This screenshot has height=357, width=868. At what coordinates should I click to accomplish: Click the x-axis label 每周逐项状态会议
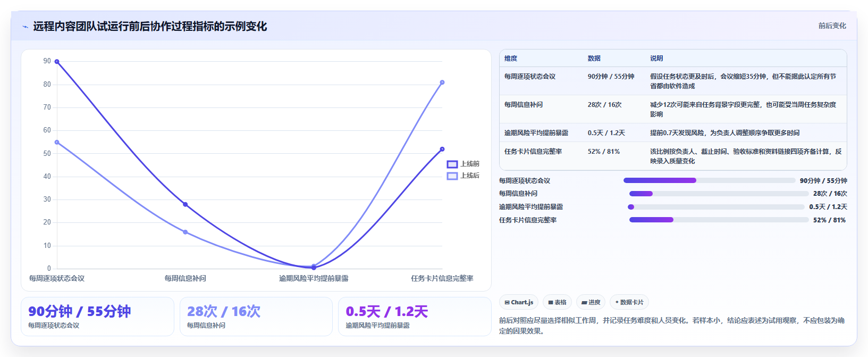click(x=57, y=278)
